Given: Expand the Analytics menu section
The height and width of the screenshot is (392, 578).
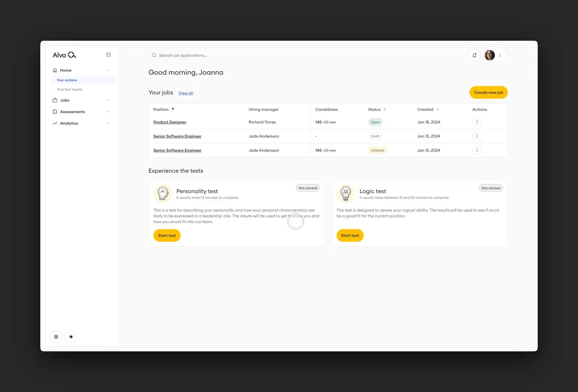Looking at the screenshot, I should 108,123.
